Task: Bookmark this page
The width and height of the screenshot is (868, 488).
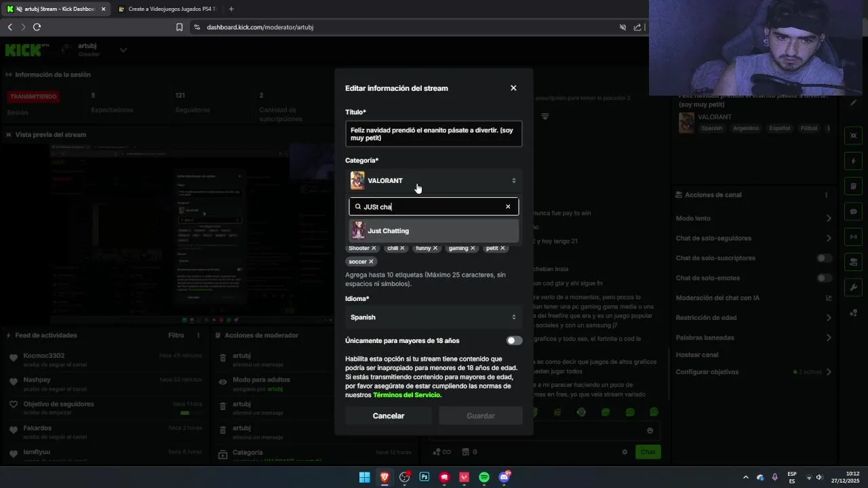Action: (x=179, y=27)
